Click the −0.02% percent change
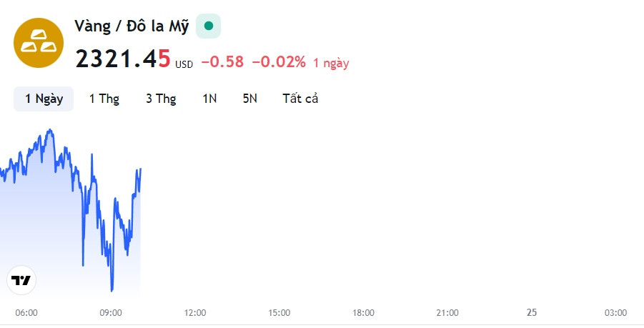The width and height of the screenshot is (644, 328). click(279, 62)
